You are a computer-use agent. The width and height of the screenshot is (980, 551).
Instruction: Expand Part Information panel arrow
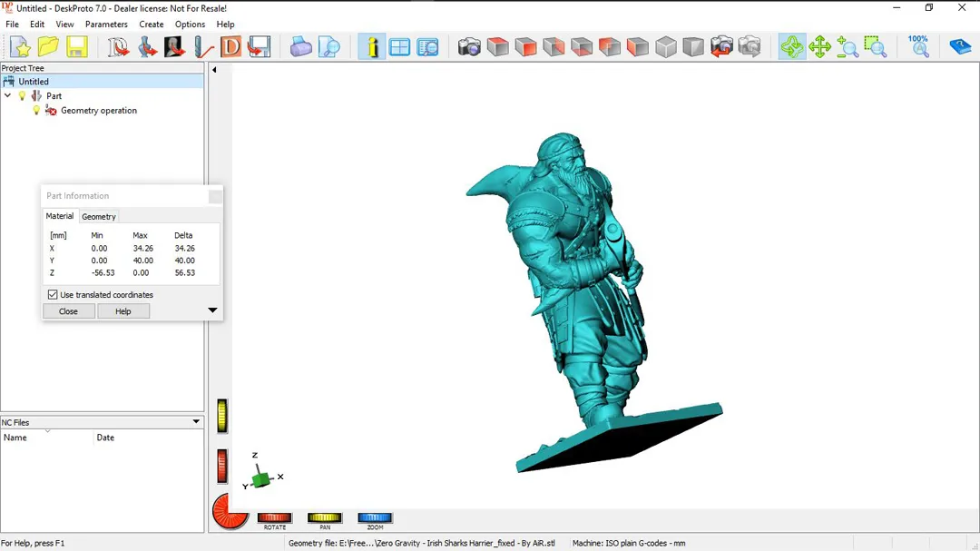pyautogui.click(x=212, y=310)
